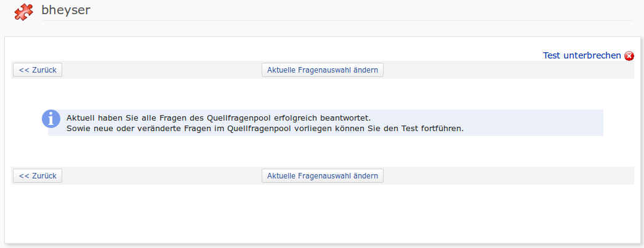
Task: Open top "Aktuelle Fragenauswahl ändern" button
Action: [x=323, y=70]
